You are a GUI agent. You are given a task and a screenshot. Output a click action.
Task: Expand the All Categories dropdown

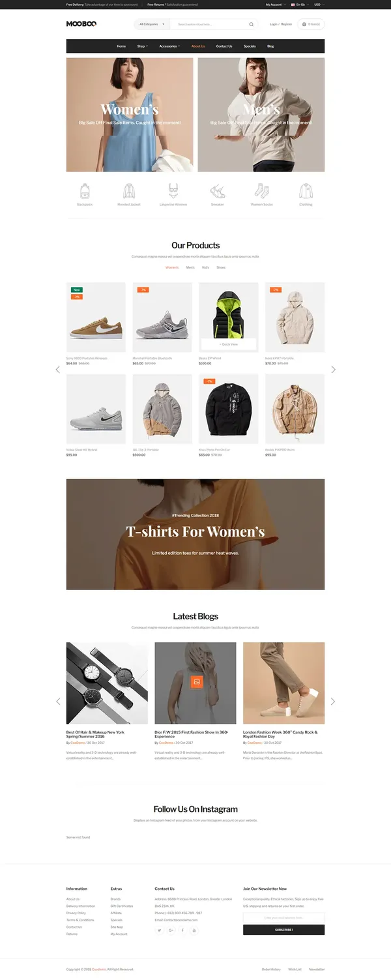pyautogui.click(x=152, y=24)
